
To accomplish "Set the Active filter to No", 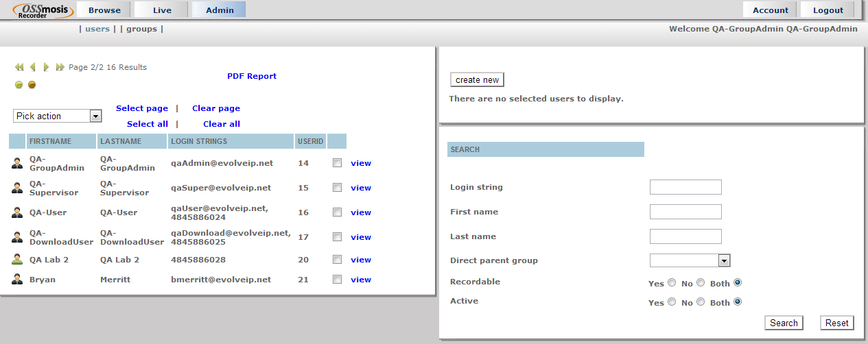I will pos(701,302).
